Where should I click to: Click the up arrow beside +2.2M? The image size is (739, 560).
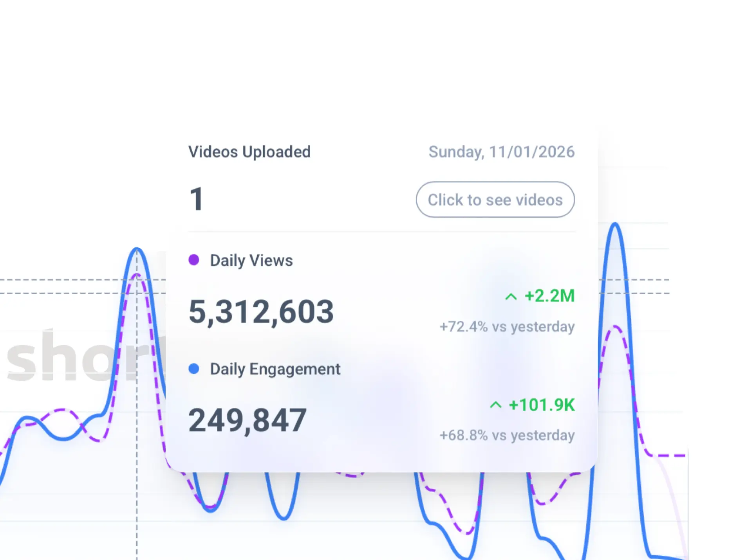coord(511,297)
